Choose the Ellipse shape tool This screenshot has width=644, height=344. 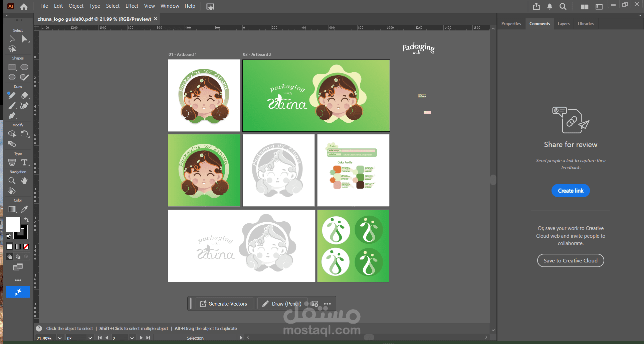tap(24, 67)
